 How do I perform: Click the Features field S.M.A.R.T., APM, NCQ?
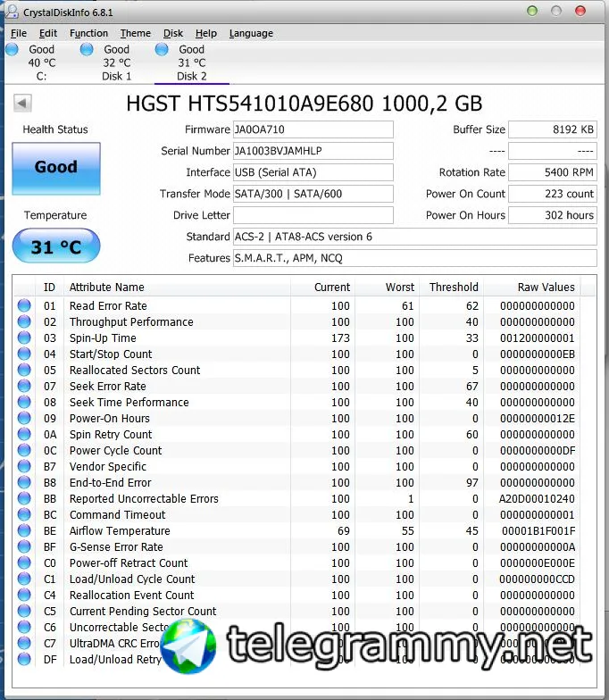click(x=414, y=258)
